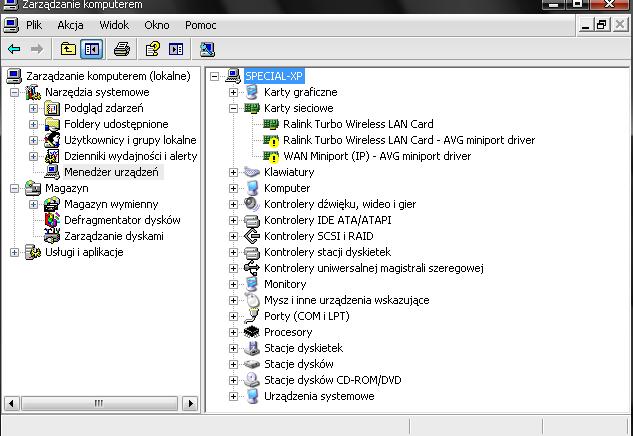The width and height of the screenshot is (633, 436).
Task: Select WAN Miniport (IP) AVG miniport driver
Action: (377, 156)
